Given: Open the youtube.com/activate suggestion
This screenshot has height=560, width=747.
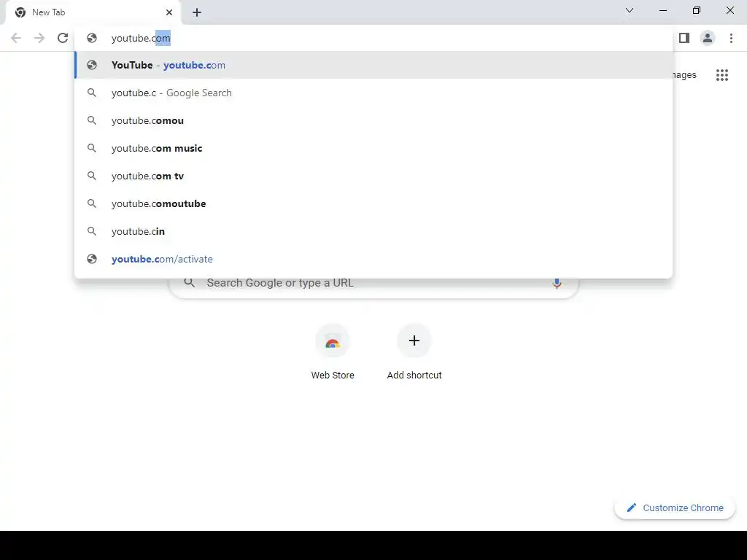Looking at the screenshot, I should pos(373,259).
